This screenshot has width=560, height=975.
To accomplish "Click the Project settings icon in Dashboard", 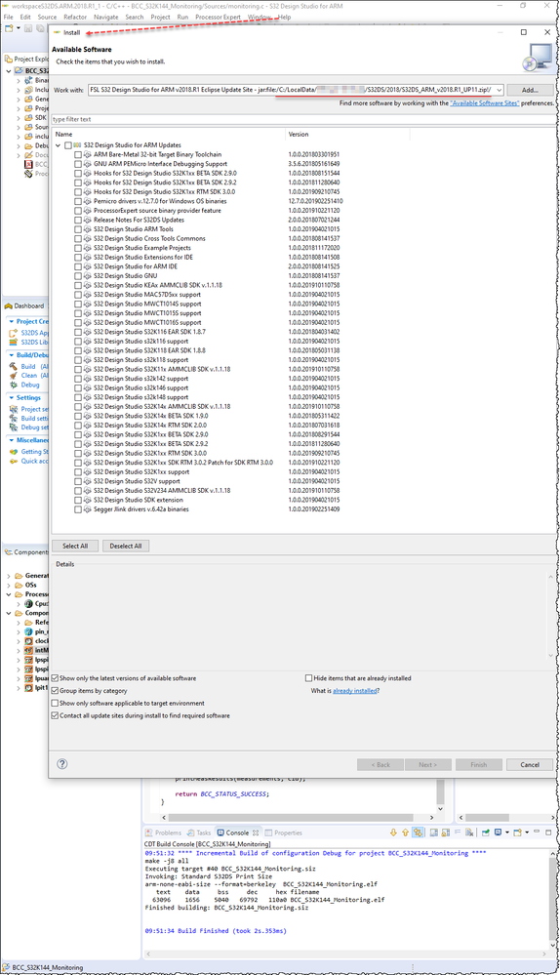I will pyautogui.click(x=13, y=409).
